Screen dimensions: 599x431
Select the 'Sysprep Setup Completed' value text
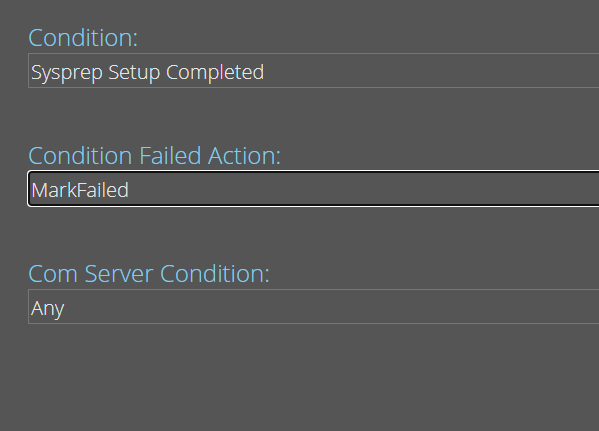[x=147, y=73]
